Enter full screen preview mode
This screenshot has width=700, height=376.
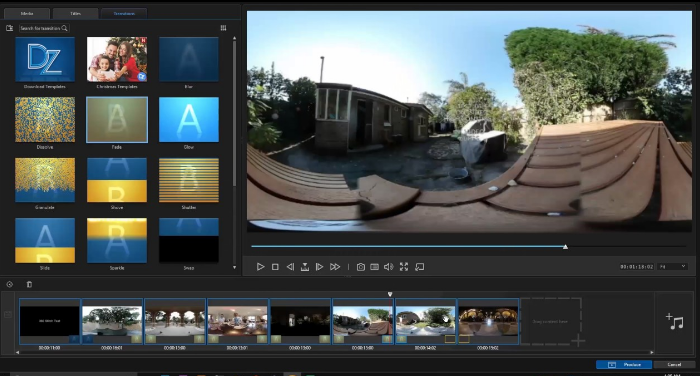point(404,267)
